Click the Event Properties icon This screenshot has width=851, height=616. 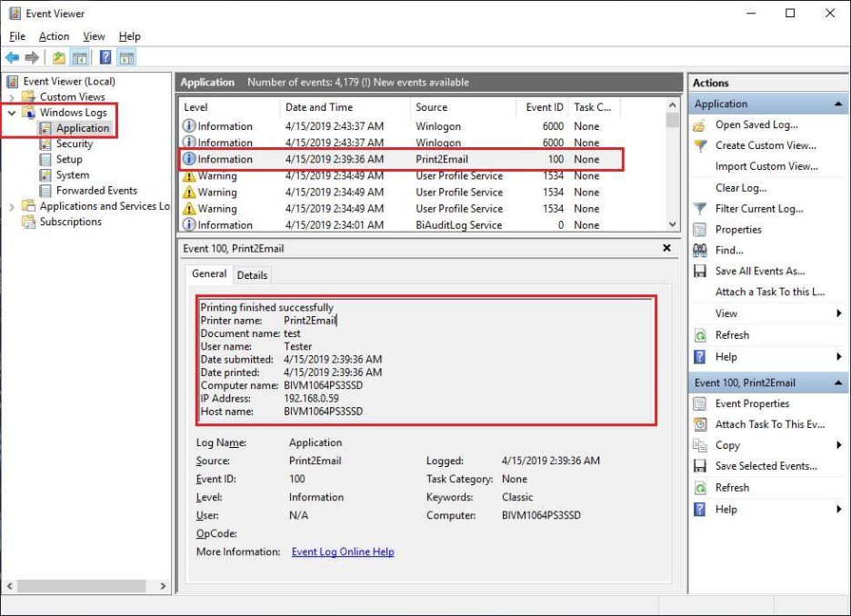coord(700,404)
